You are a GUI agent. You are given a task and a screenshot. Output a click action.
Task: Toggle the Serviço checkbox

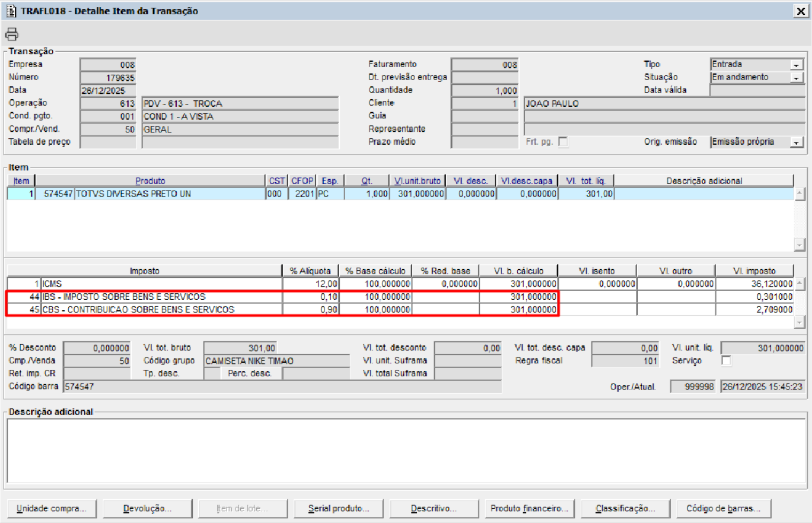[x=726, y=361]
